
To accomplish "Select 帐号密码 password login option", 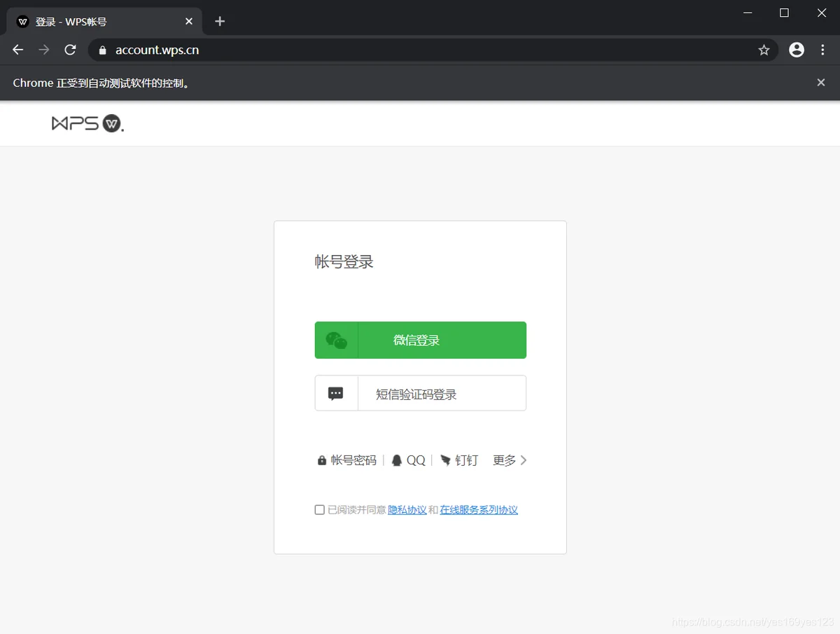I will coord(347,460).
